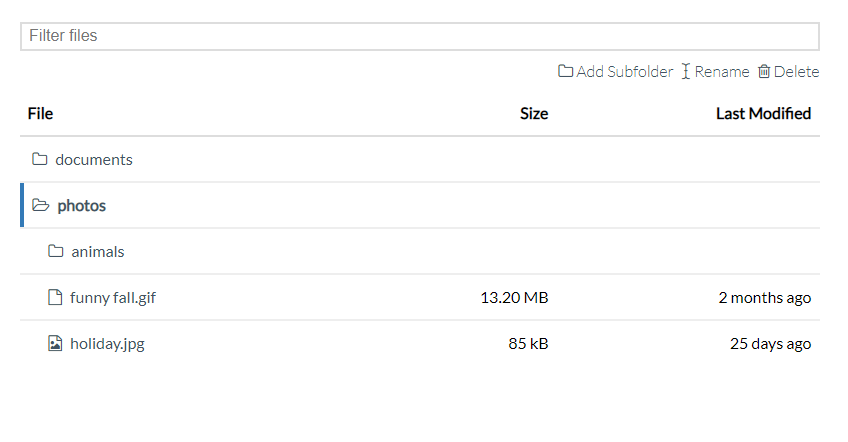Sort by the Size column header
Image resolution: width=848 pixels, height=442 pixels.
pos(534,114)
